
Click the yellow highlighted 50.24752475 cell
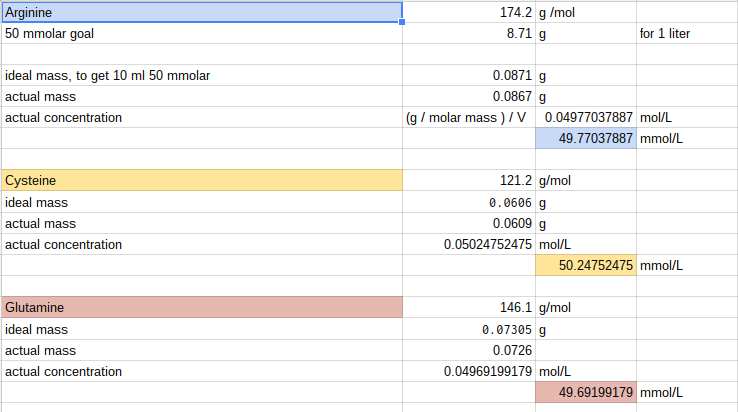586,265
